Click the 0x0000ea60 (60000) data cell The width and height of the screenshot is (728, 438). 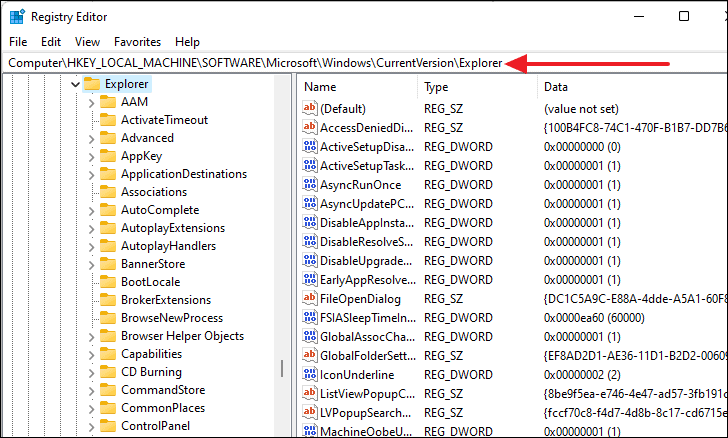594,318
